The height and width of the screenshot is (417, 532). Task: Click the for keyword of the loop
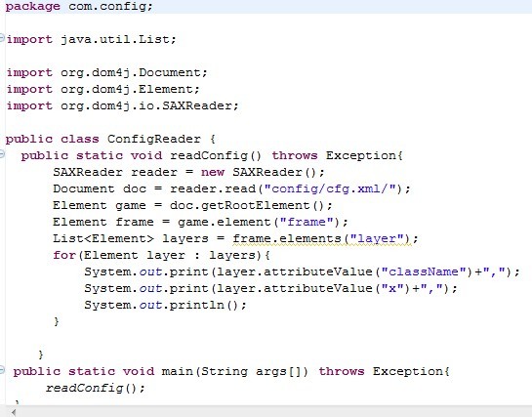pos(64,255)
